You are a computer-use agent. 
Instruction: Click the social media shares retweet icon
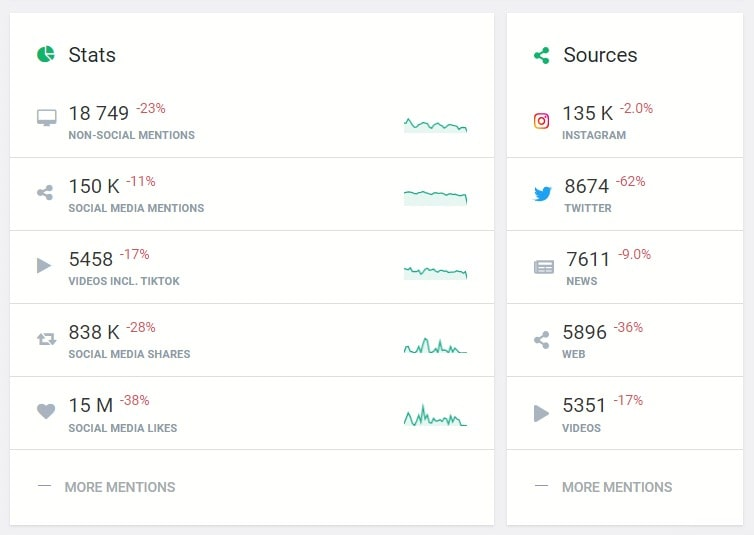[46, 339]
